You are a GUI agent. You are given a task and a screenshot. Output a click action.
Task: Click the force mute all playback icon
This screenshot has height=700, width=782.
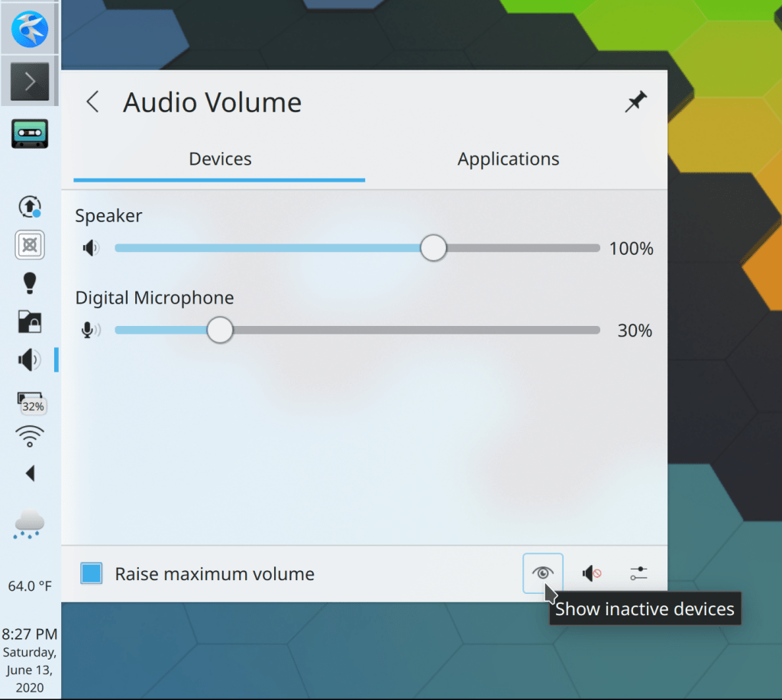pyautogui.click(x=591, y=573)
